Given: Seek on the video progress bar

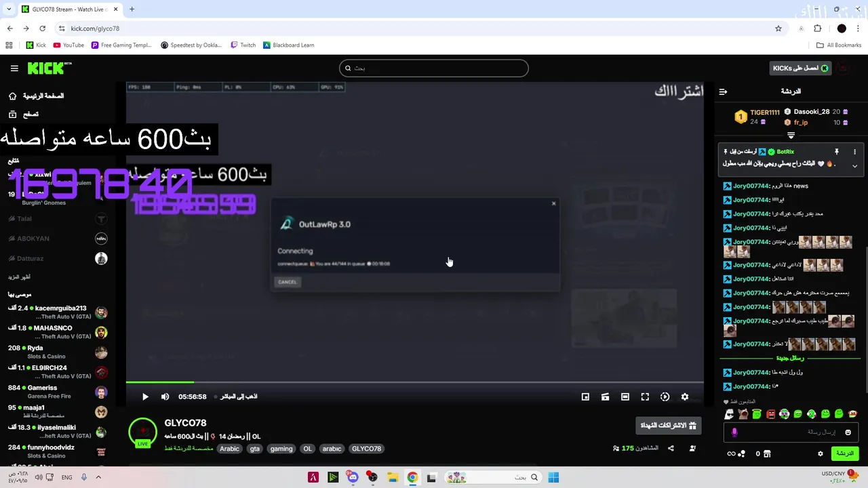Looking at the screenshot, I should [414, 382].
